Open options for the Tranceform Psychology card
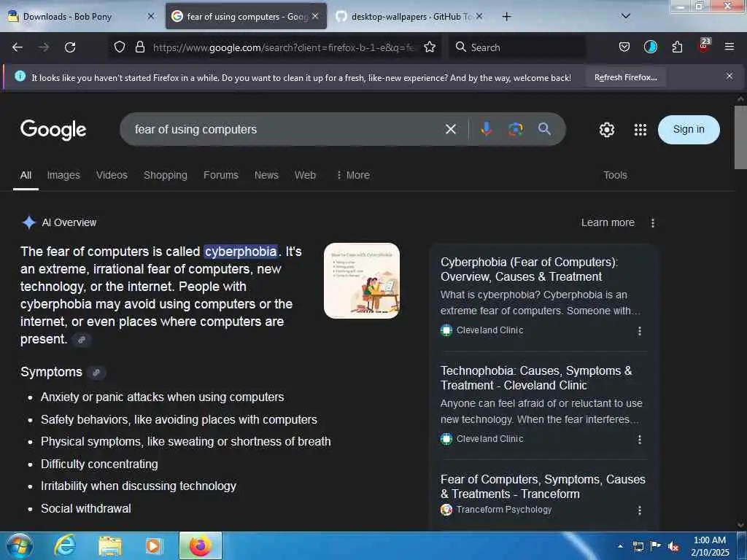This screenshot has width=747, height=560. click(639, 510)
